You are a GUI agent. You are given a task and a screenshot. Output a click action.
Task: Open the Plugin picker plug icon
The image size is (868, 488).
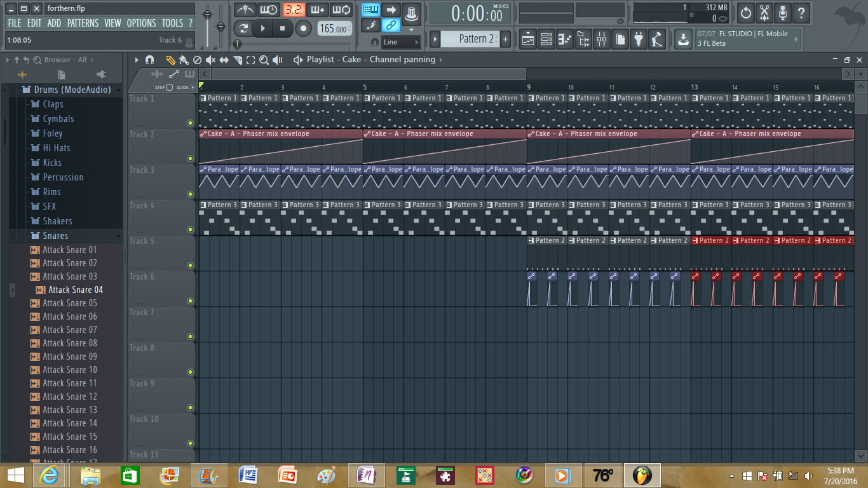[639, 39]
